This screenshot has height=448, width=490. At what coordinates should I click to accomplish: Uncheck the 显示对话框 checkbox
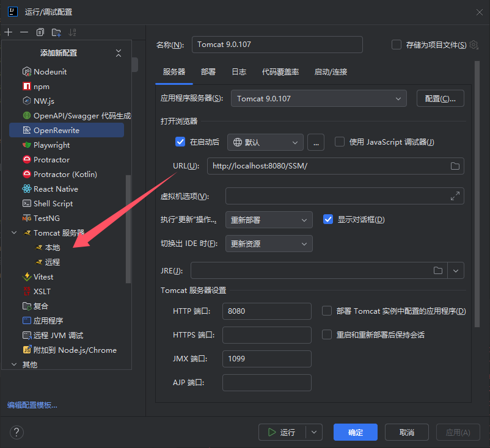pos(328,220)
